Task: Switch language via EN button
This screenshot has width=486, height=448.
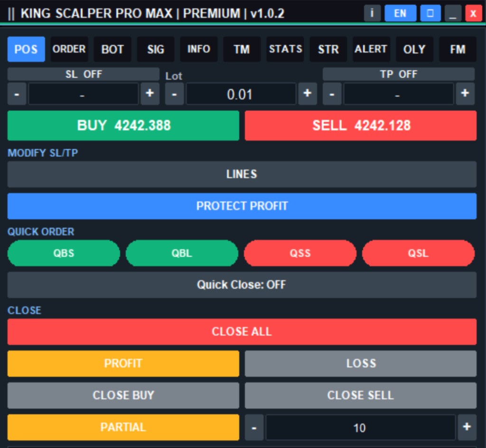Action: click(400, 13)
